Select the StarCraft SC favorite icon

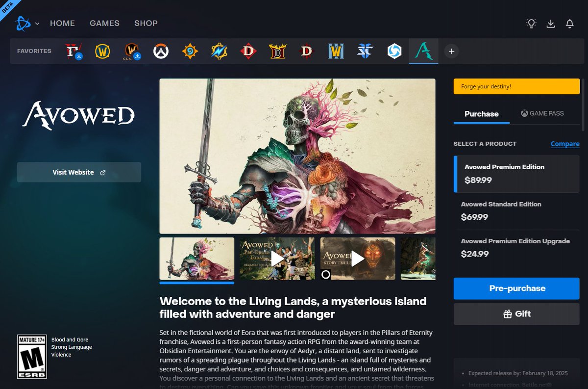[x=365, y=51]
